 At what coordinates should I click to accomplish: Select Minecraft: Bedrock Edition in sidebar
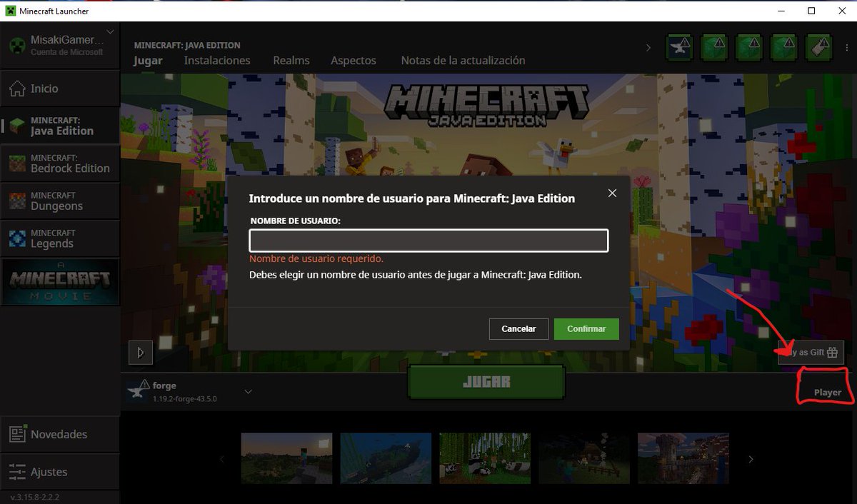60,163
